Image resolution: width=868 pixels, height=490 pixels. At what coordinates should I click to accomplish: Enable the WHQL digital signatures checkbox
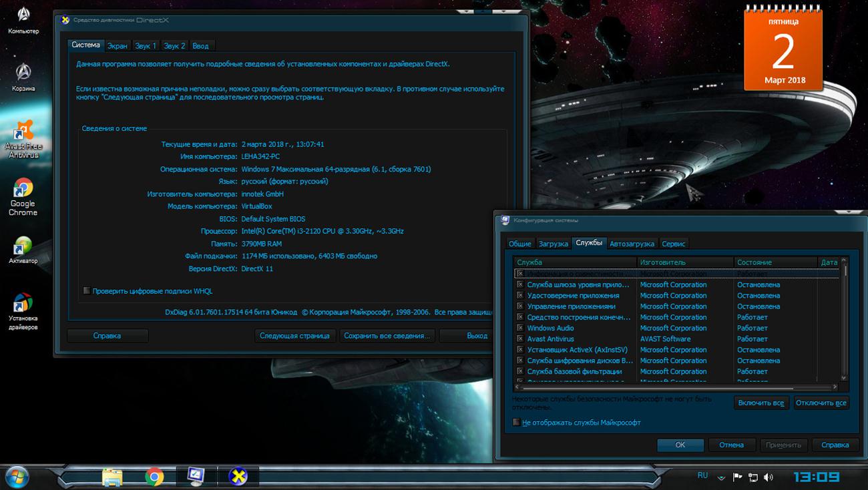point(87,290)
